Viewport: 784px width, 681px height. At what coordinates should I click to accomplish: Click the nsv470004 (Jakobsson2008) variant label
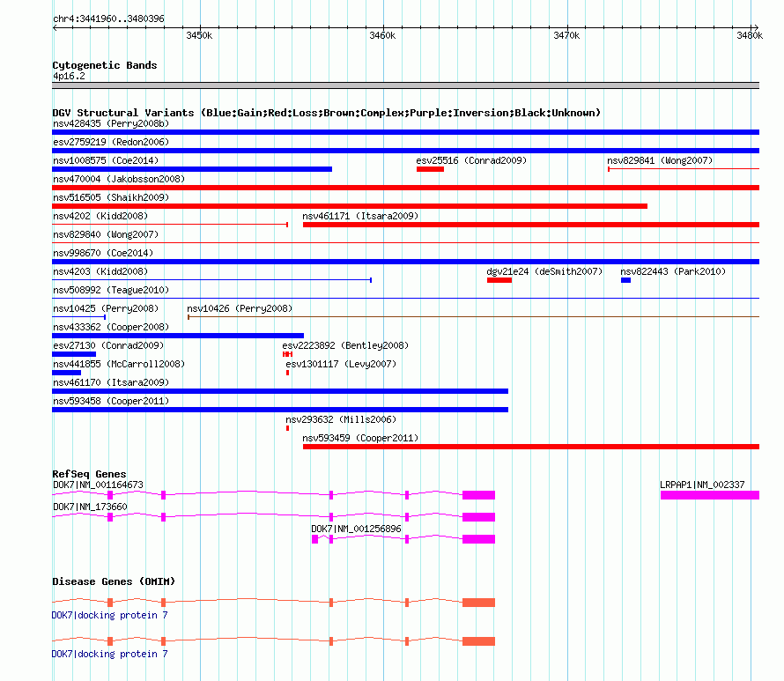click(119, 179)
